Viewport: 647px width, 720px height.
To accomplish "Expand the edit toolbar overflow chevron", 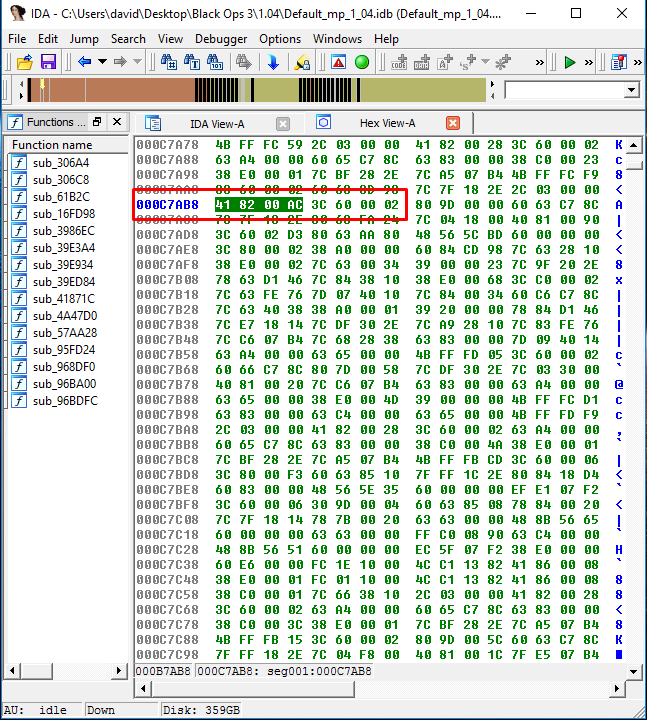I will (540, 62).
